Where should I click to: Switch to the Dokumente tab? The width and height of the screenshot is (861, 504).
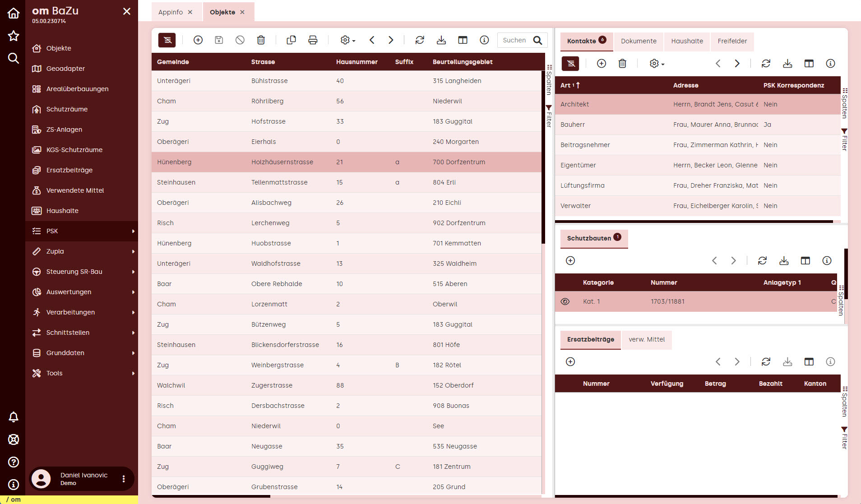tap(639, 41)
